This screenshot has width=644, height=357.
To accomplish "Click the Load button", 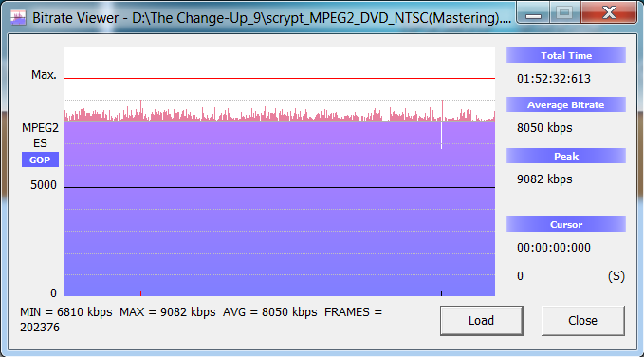I will coord(482,320).
